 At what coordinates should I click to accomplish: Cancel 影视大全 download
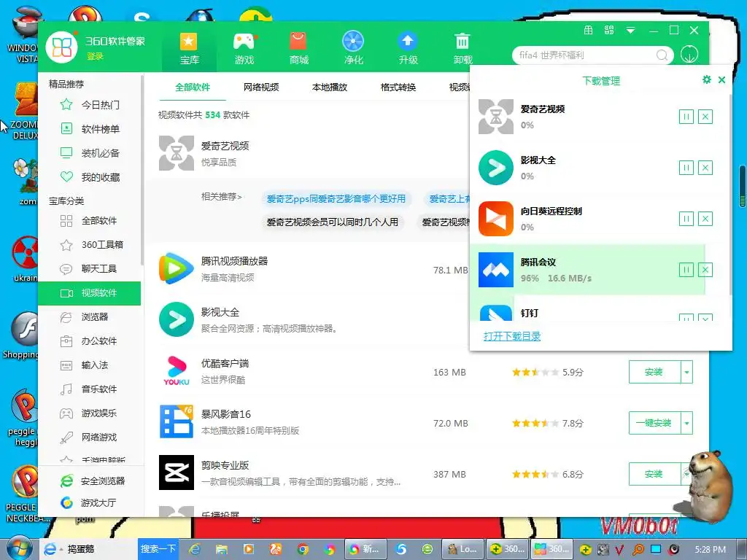point(705,168)
